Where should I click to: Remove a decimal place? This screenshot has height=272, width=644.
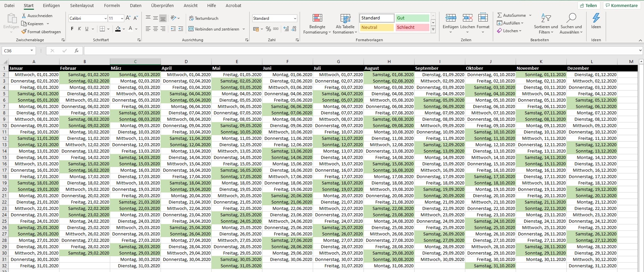coord(294,29)
